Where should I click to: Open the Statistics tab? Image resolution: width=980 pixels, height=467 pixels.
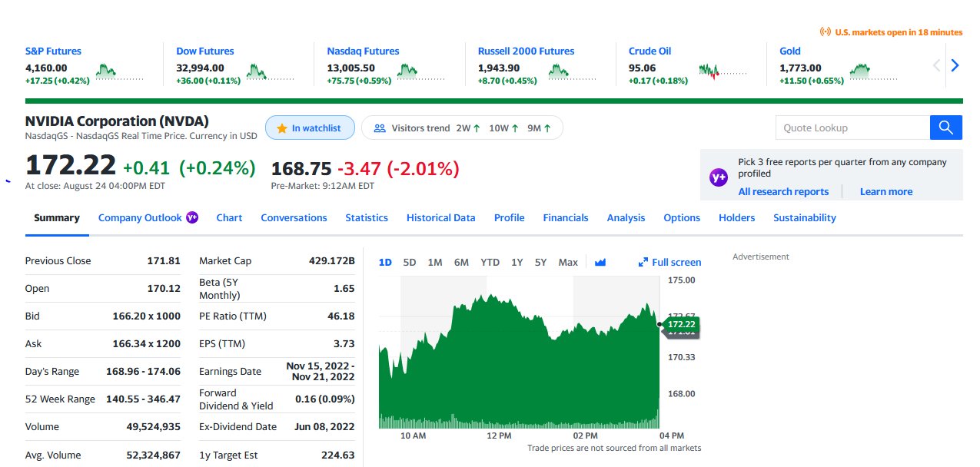[367, 218]
